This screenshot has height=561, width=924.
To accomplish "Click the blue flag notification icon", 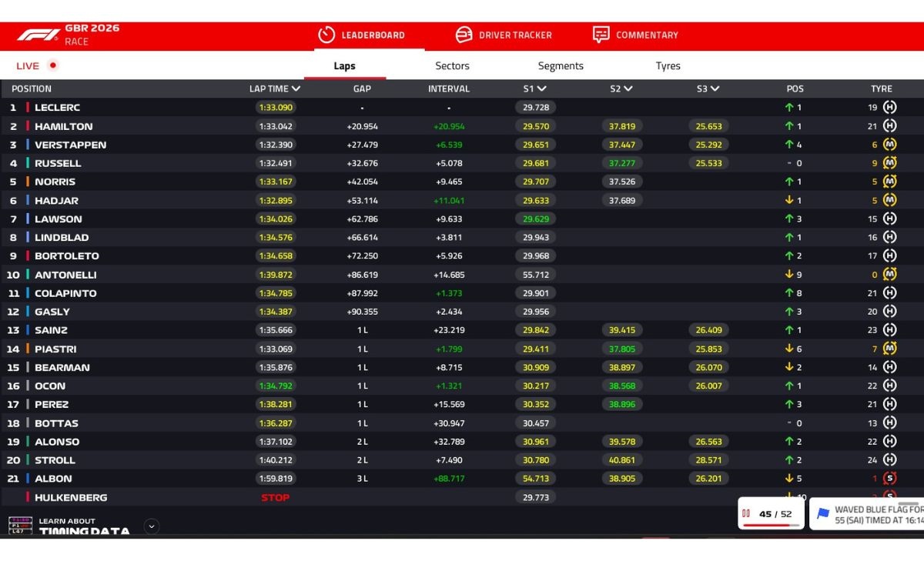I will pos(823,514).
